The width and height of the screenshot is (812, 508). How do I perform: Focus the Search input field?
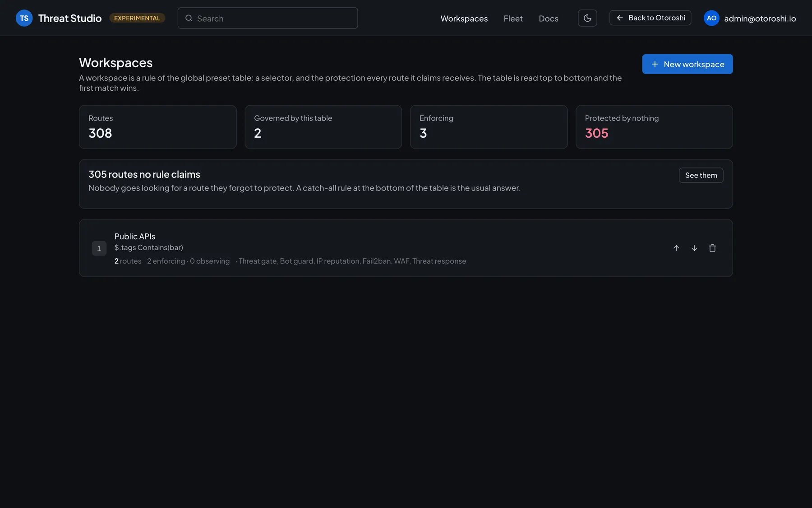click(268, 18)
